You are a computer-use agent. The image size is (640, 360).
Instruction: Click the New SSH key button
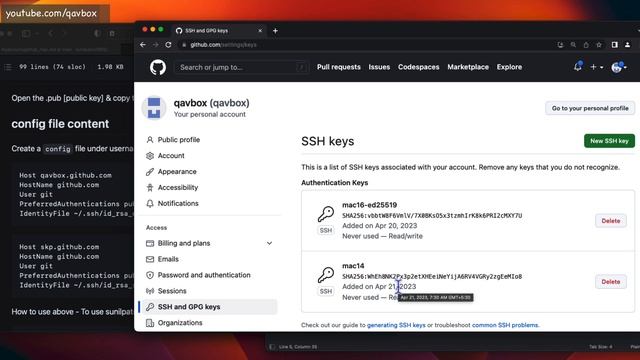point(609,141)
